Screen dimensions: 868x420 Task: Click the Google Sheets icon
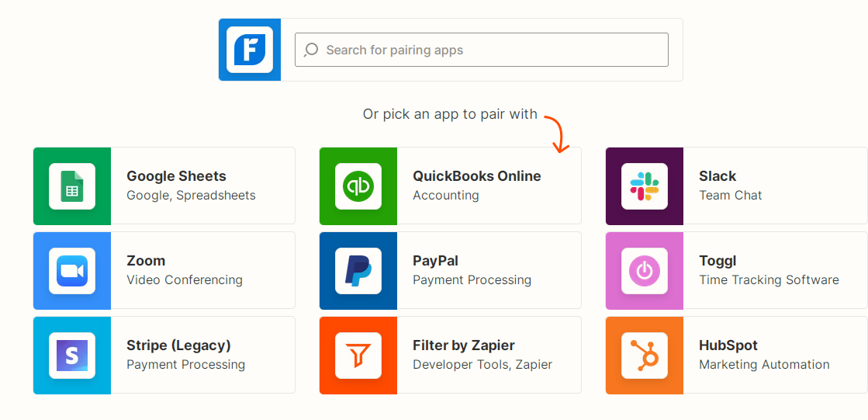(72, 186)
